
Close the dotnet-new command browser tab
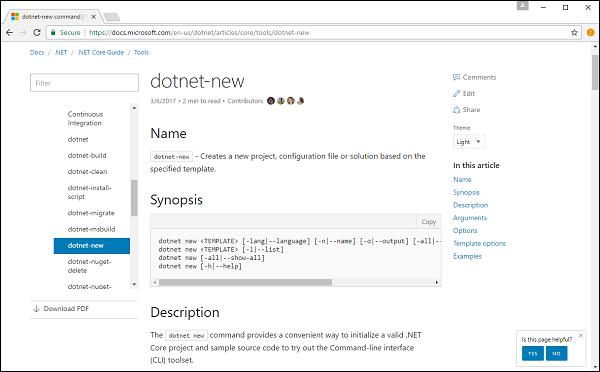pyautogui.click(x=93, y=17)
